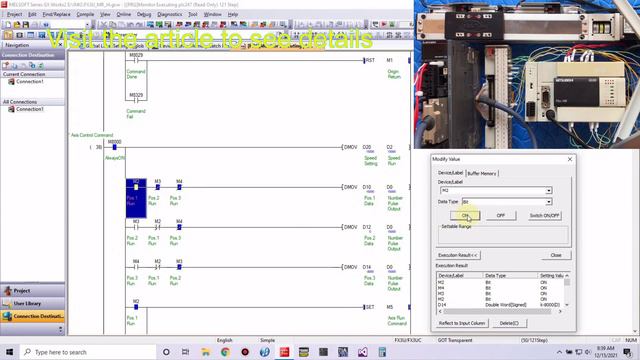
Task: Collapse the Execution Result section
Action: pyautogui.click(x=458, y=255)
